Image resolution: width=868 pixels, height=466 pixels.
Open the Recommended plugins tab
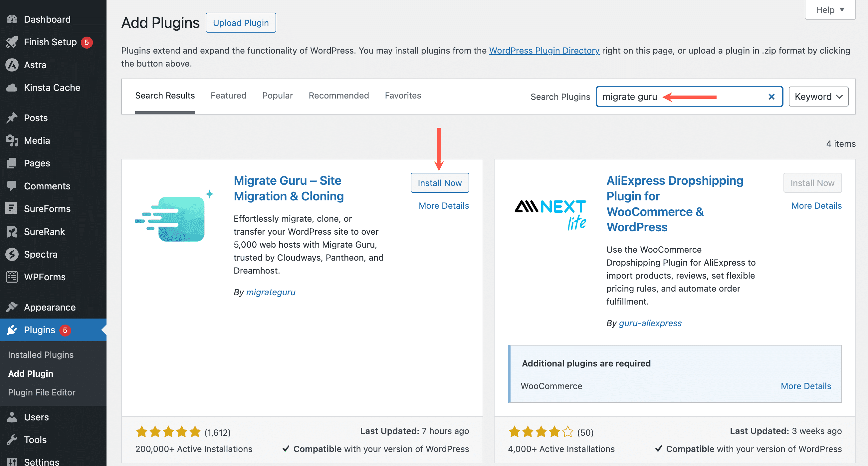tap(338, 96)
